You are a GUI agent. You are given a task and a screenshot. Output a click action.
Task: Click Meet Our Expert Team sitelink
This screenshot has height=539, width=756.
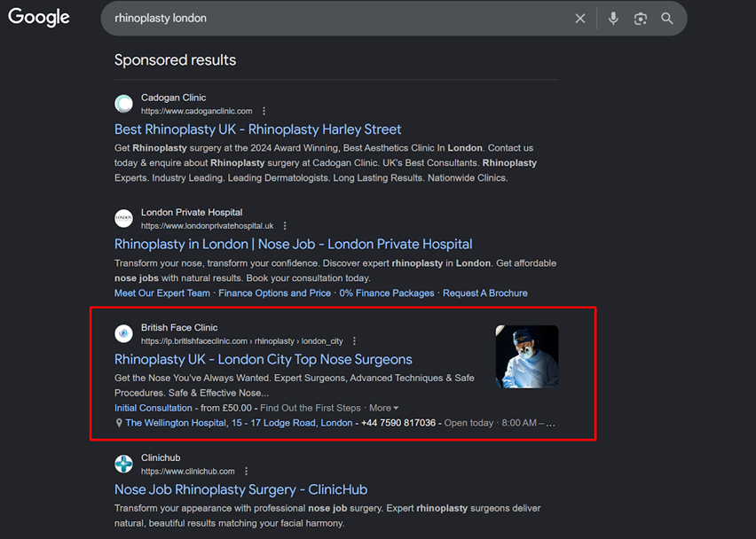pos(162,293)
